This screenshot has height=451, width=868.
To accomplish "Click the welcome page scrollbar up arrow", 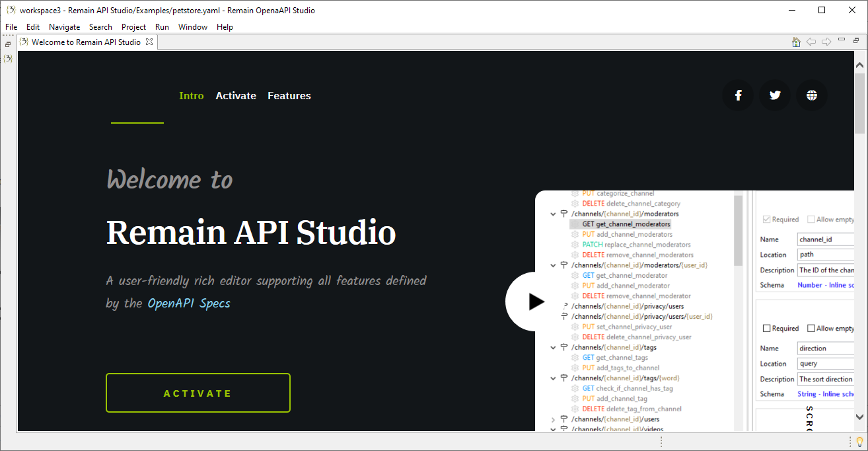I will pyautogui.click(x=859, y=65).
